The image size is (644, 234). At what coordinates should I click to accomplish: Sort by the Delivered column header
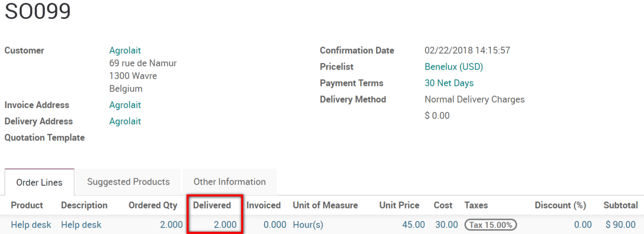[x=212, y=205]
